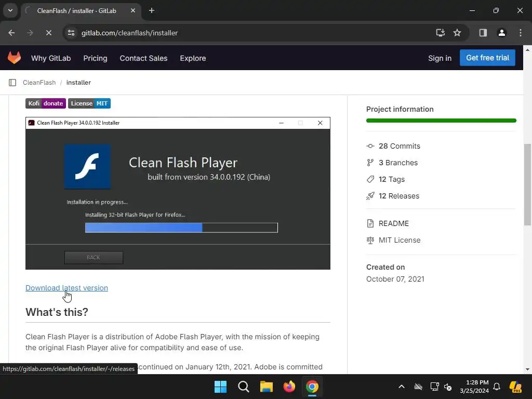Viewport: 532px width, 399px height.
Task: Open the clock showing 1:28 PM
Action: [474, 387]
